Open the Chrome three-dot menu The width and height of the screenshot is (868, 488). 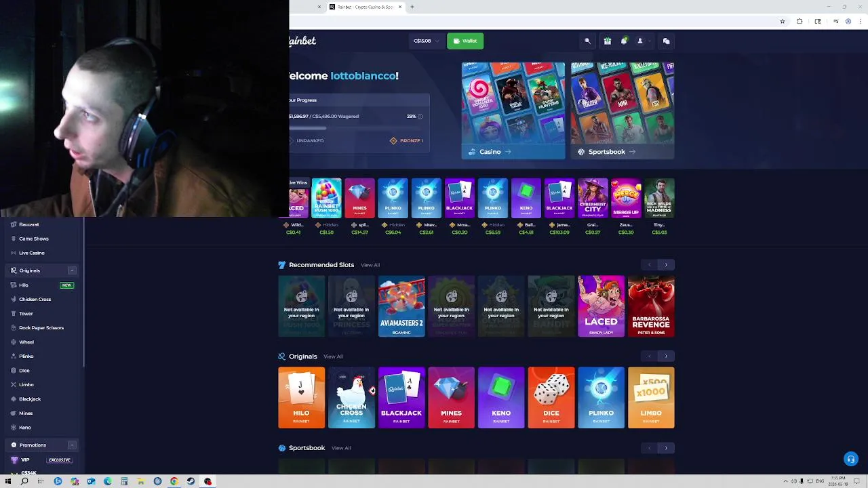coord(860,21)
